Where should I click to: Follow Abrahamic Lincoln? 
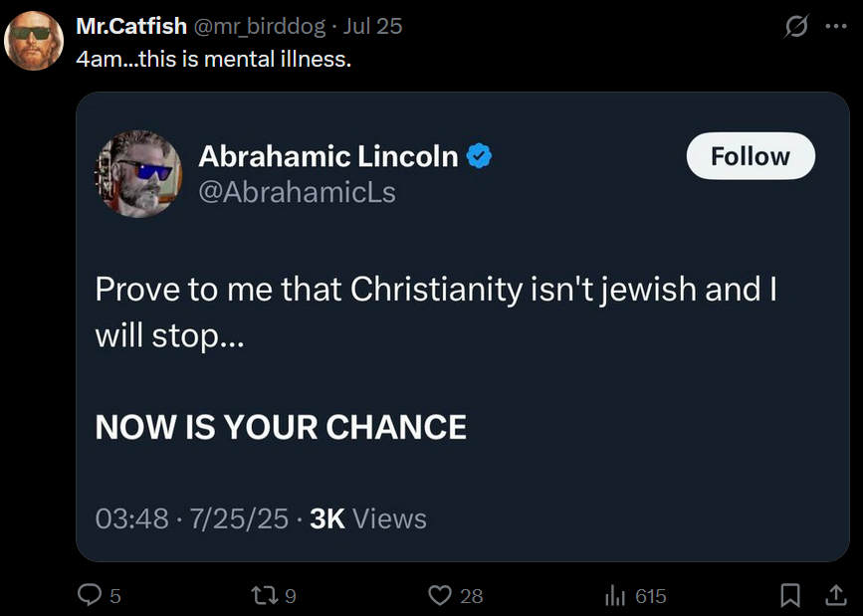(751, 156)
